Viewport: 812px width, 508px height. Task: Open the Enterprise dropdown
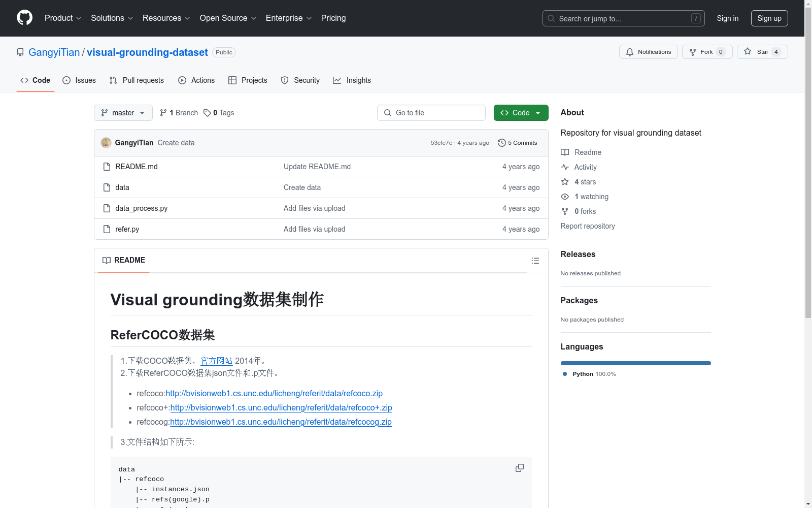[x=289, y=18]
